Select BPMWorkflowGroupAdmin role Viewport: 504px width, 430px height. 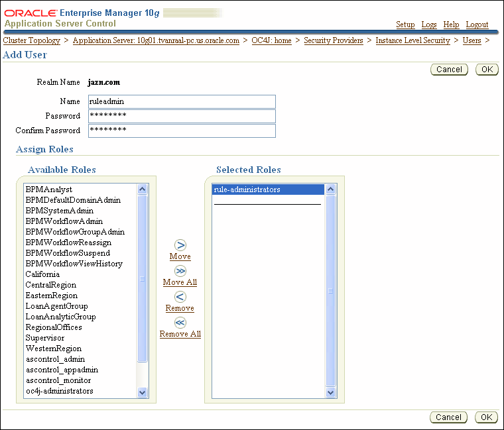click(80, 232)
